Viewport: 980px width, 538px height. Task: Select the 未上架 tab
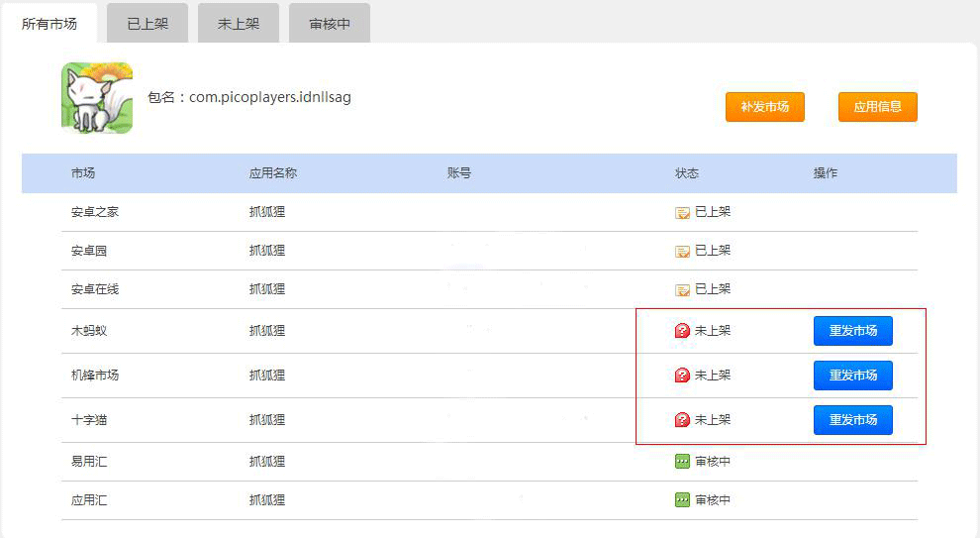(x=239, y=23)
